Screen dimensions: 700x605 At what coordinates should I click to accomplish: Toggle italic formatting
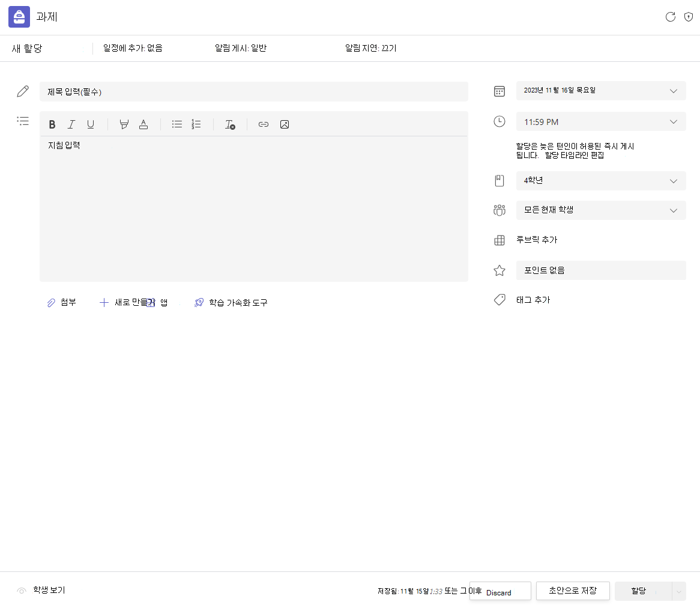(71, 124)
